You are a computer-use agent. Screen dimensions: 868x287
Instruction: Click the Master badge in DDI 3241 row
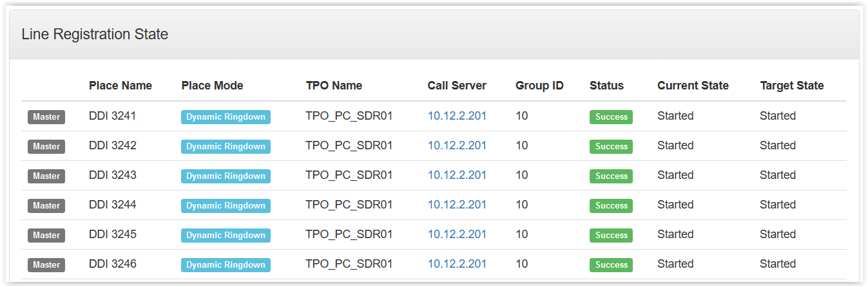click(46, 117)
